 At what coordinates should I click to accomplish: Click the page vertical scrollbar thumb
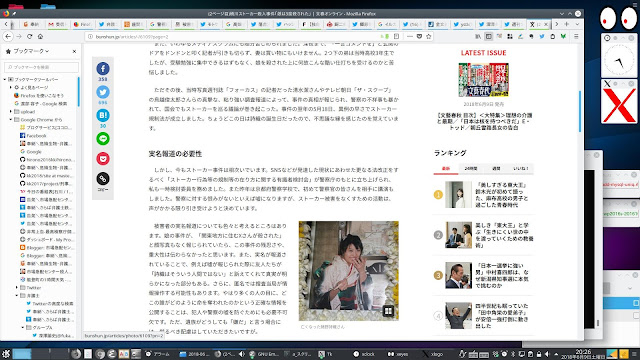point(580,111)
